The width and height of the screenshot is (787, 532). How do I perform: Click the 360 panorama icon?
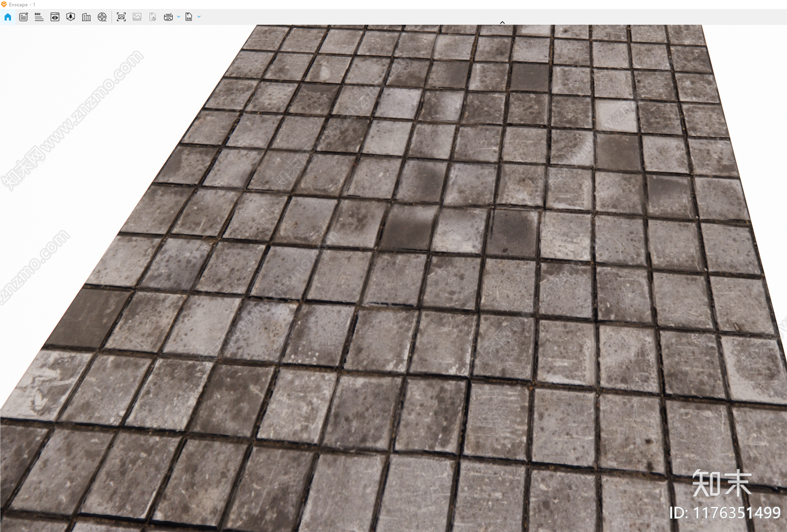click(x=168, y=17)
